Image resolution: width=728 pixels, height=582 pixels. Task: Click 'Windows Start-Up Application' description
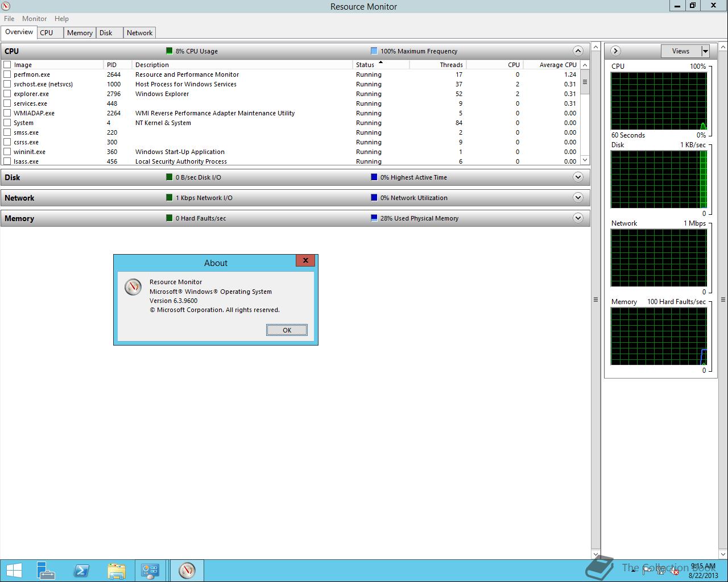click(x=180, y=152)
